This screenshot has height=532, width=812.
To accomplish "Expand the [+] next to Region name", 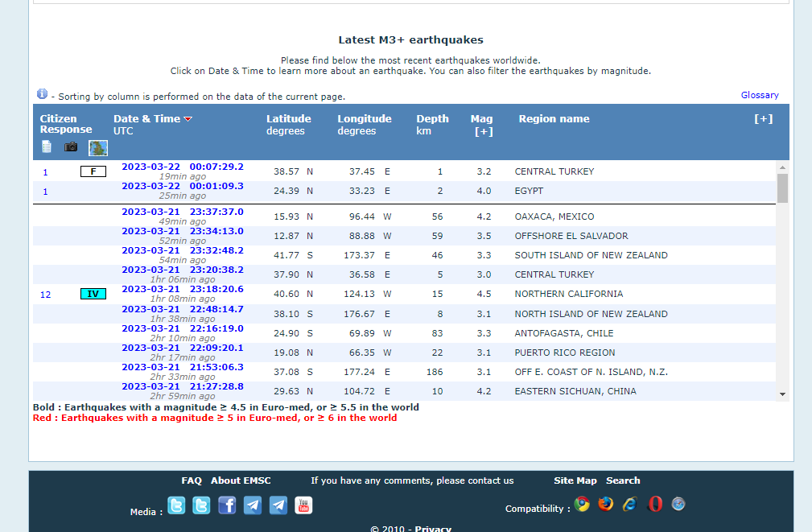I will [x=763, y=119].
